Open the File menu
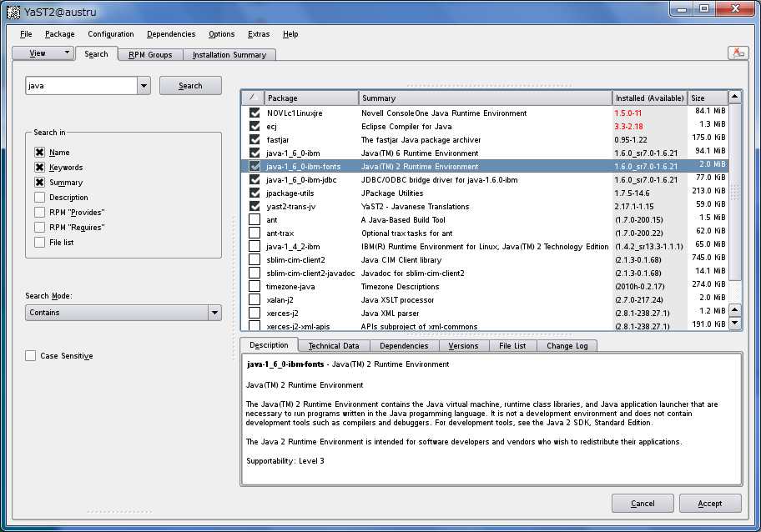 26,34
